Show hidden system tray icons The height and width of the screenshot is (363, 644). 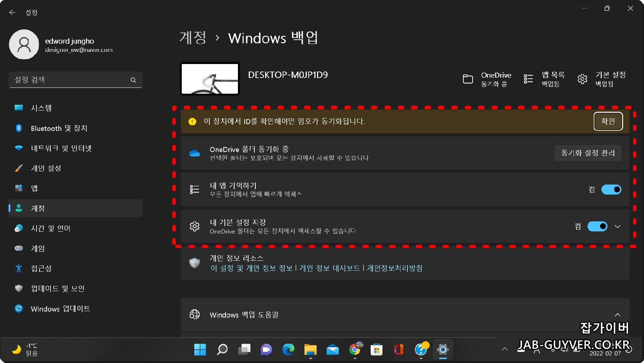pyautogui.click(x=505, y=349)
